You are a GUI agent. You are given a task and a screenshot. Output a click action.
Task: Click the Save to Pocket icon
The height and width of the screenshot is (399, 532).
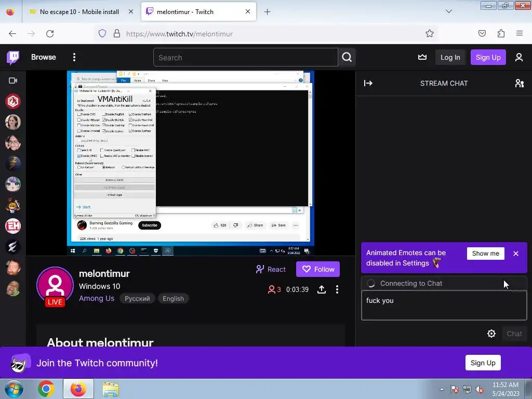(482, 33)
